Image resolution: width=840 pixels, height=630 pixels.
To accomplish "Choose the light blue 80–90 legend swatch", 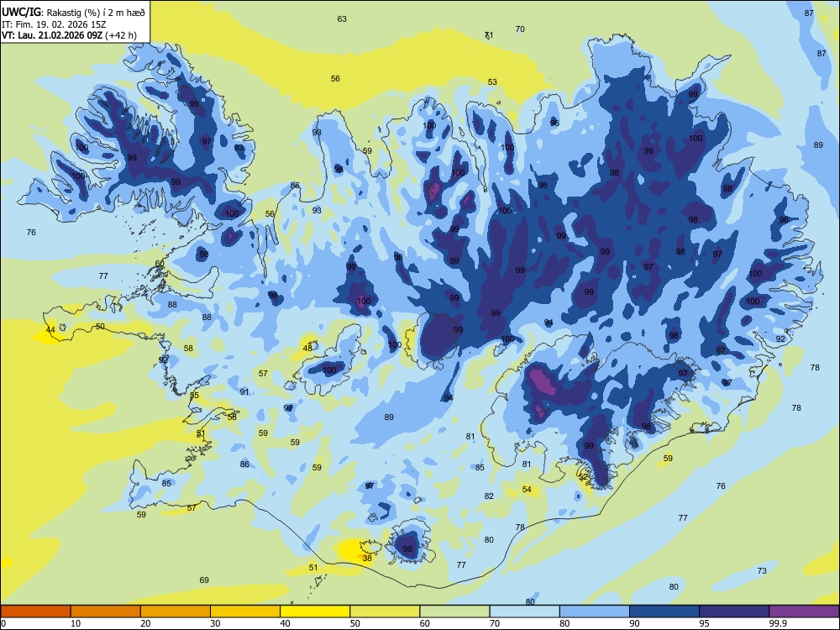I will click(595, 612).
